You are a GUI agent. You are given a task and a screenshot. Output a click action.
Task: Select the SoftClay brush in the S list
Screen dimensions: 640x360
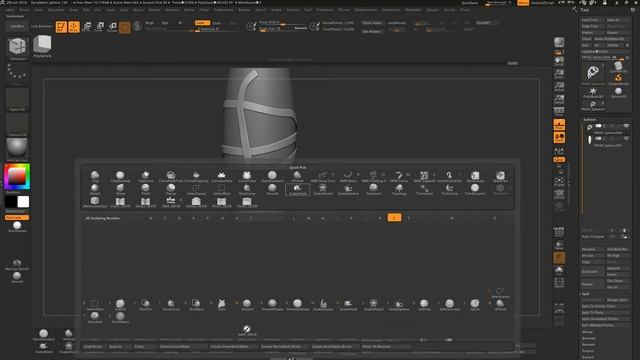[x=424, y=304]
